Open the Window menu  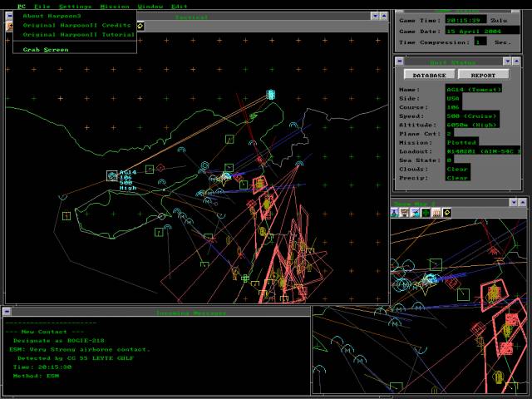pos(150,7)
